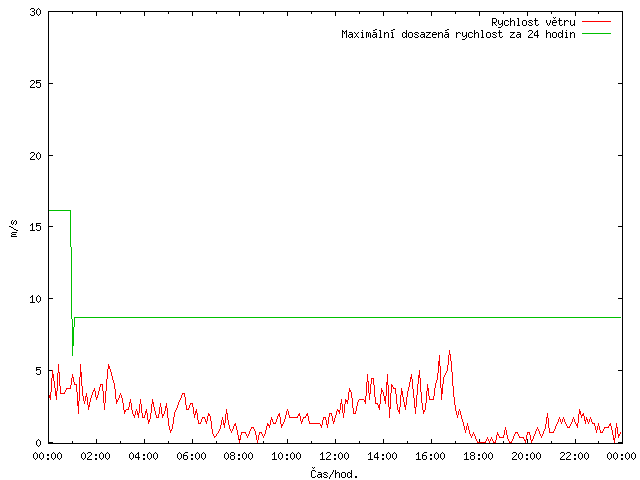The image size is (640, 480).
Task: Click the x-axis time label 04:00
Action: coord(143,456)
